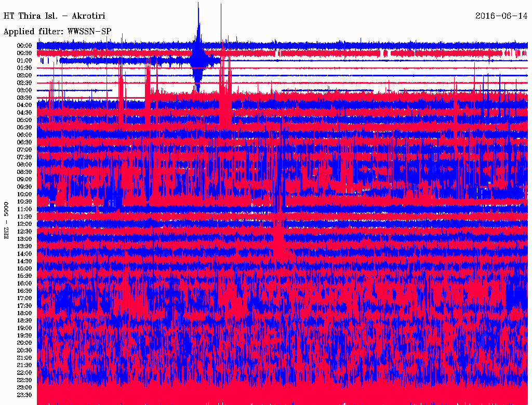
Task: Select the 17:30 time label
Action: tap(24, 306)
